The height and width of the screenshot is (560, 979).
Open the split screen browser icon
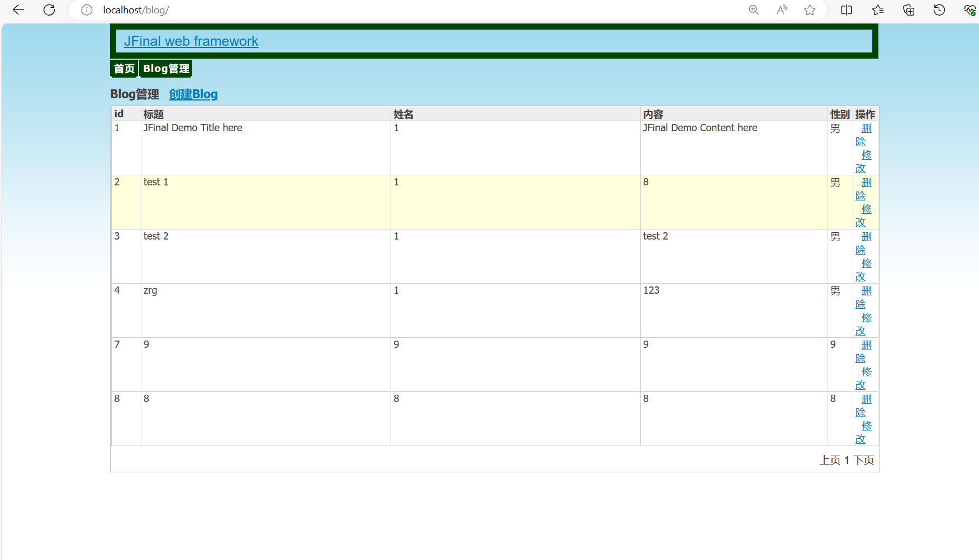click(x=847, y=10)
